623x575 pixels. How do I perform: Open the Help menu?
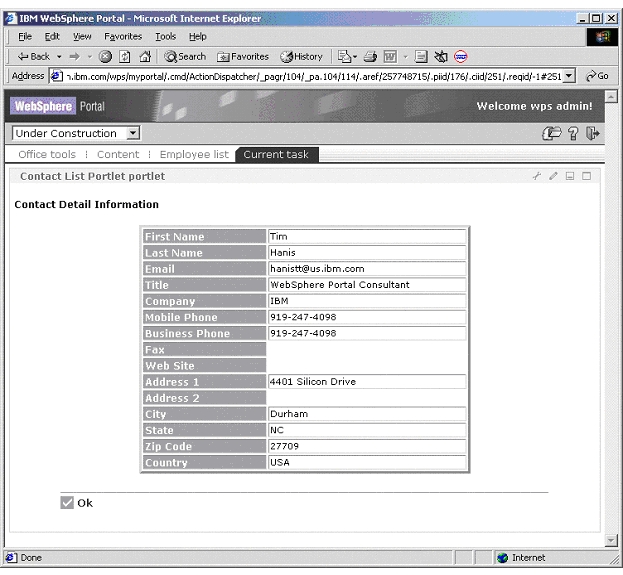point(197,37)
